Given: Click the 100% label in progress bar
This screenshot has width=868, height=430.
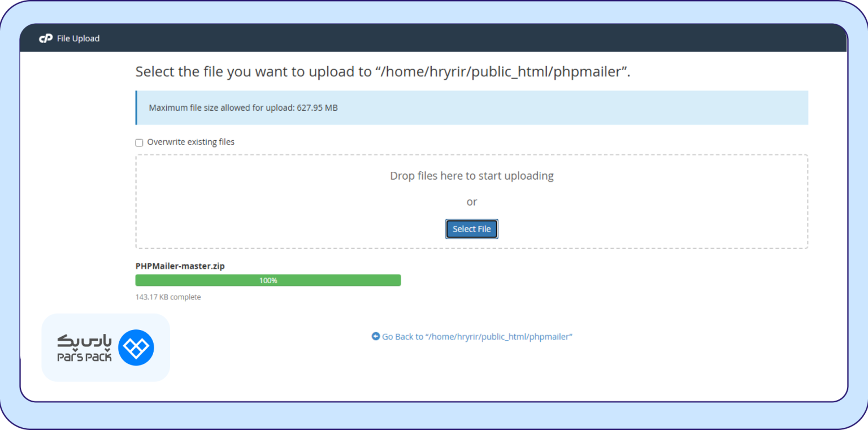Looking at the screenshot, I should point(268,280).
